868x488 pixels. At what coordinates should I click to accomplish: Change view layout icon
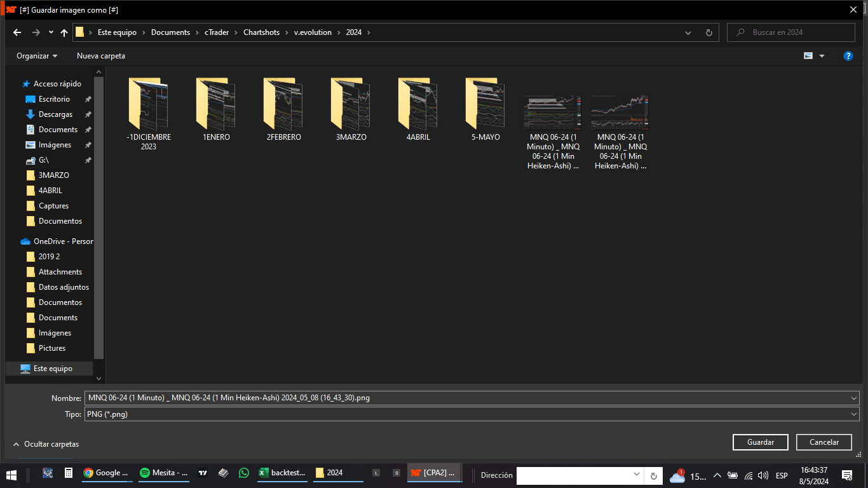[808, 56]
